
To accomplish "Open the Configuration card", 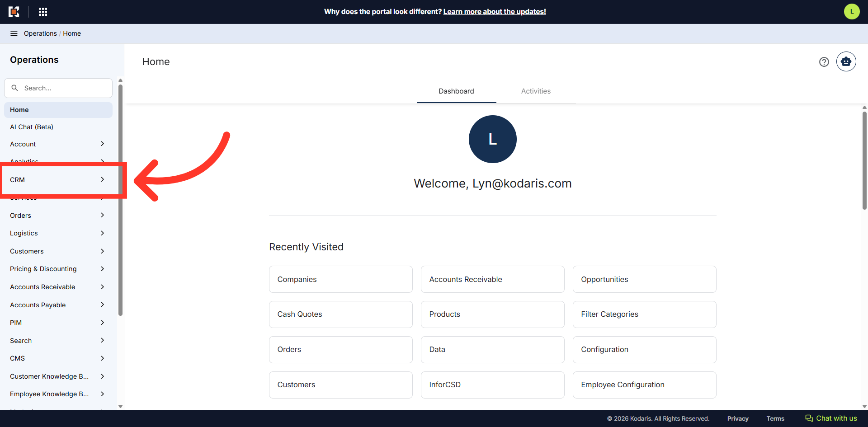I will click(x=645, y=350).
